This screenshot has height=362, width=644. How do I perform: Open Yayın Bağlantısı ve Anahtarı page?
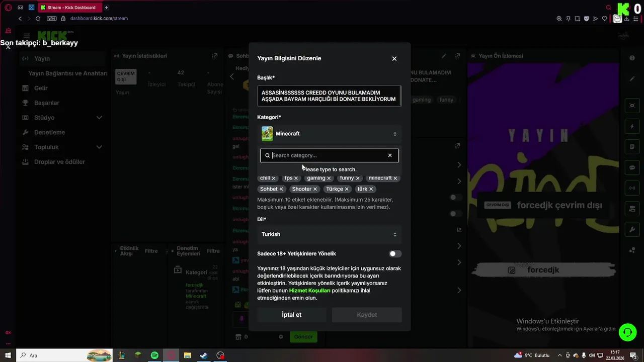[67, 73]
